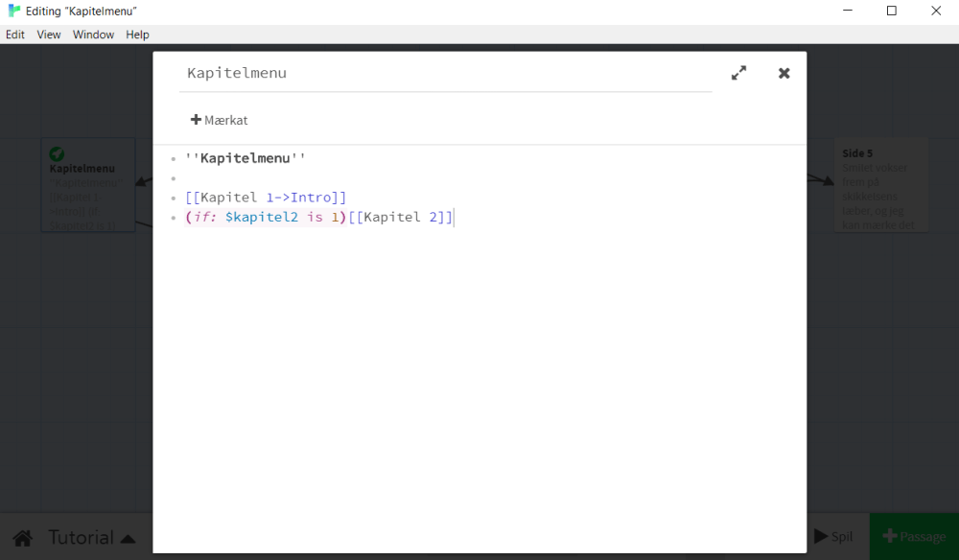Viewport: 959px width, 560px height.
Task: Create a new passage with the green Passage button
Action: point(913,536)
